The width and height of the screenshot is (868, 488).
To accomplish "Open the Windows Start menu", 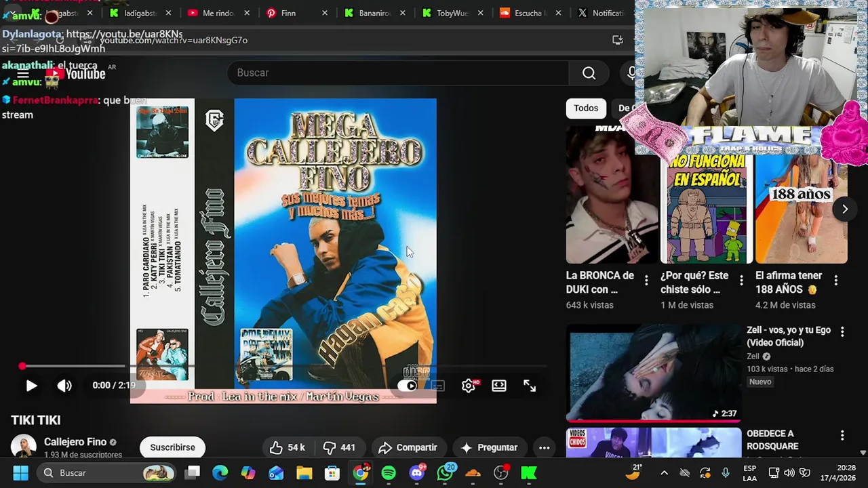I will click(x=20, y=472).
